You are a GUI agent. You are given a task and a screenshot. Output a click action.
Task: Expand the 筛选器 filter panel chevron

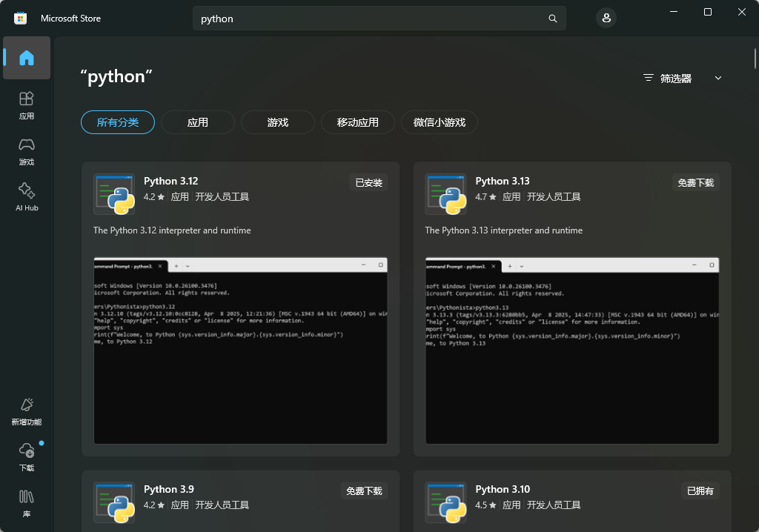click(717, 78)
